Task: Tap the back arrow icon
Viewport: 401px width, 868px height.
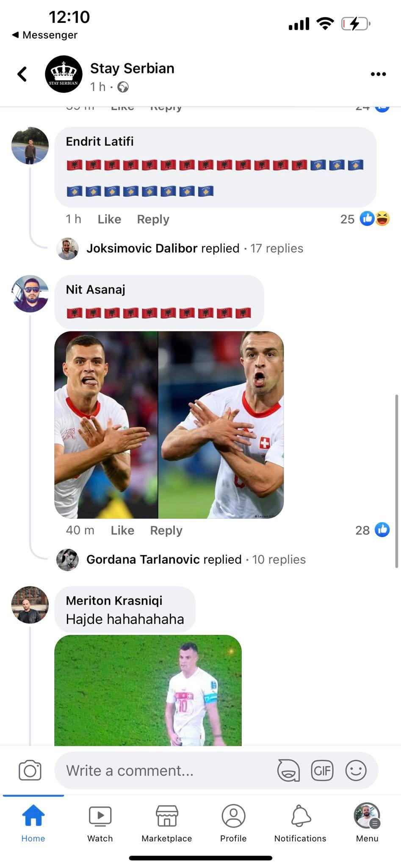Action: click(22, 74)
